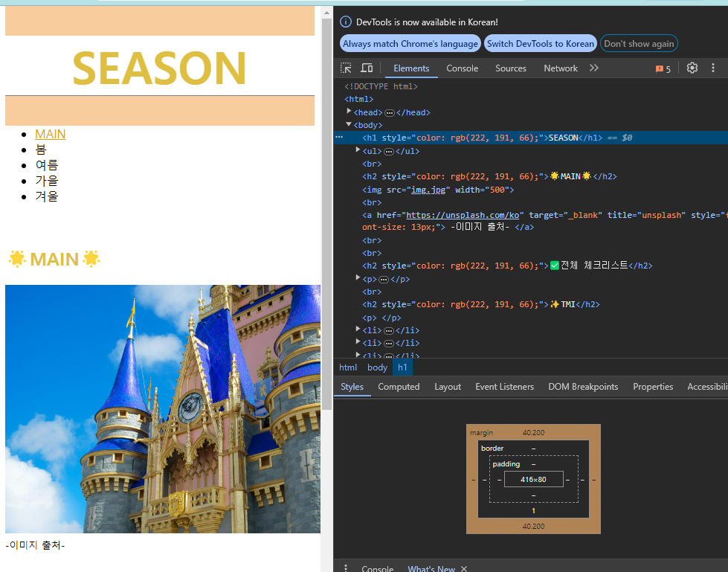This screenshot has width=728, height=572.
Task: Expand the p element triangle
Action: click(358, 277)
